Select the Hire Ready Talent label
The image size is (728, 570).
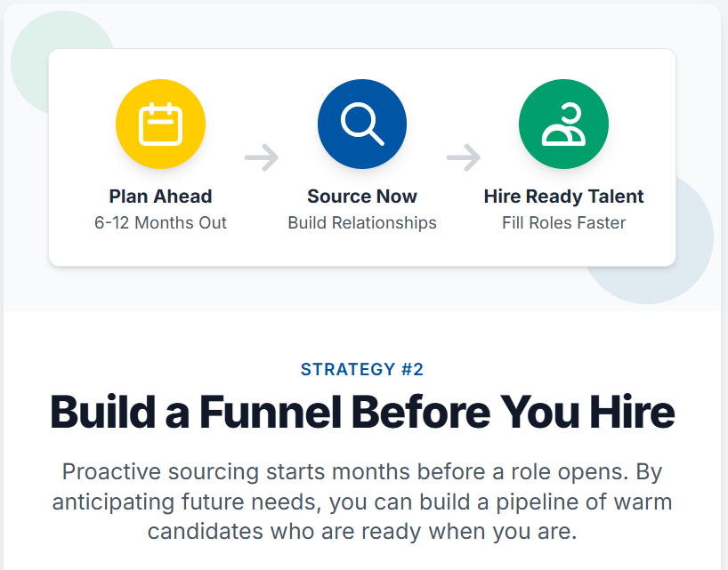click(563, 197)
